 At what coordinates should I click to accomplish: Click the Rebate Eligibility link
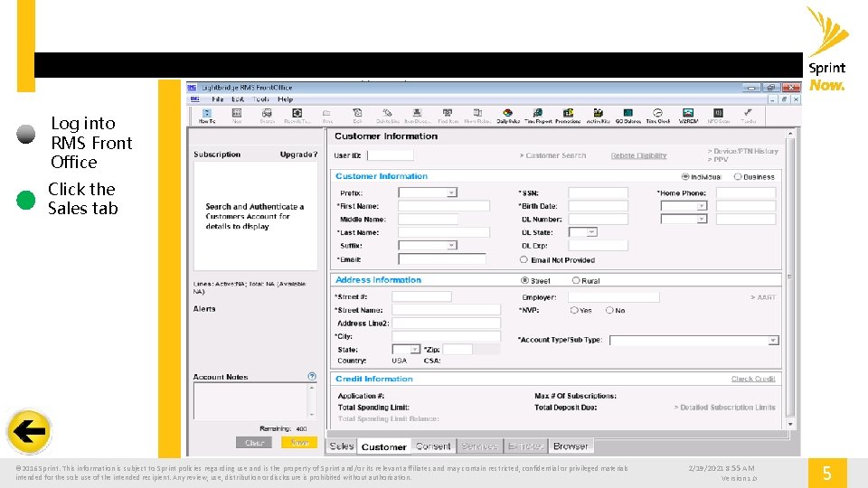tap(638, 155)
